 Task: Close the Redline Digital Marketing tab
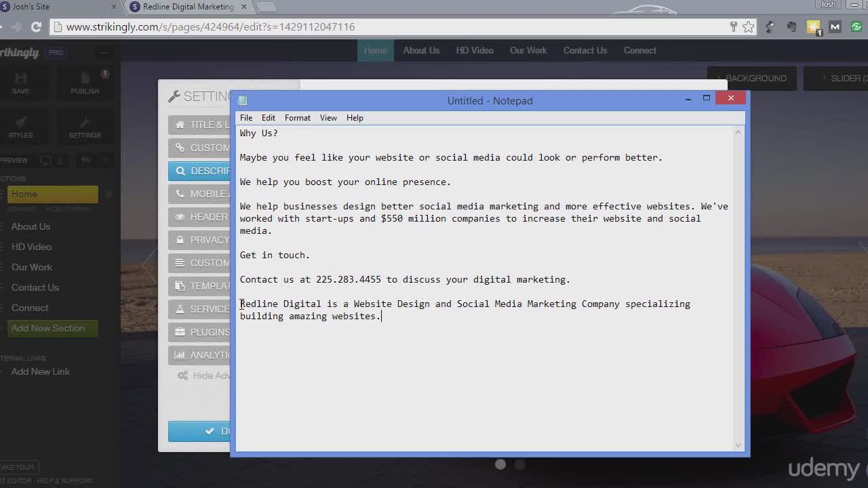tap(244, 7)
